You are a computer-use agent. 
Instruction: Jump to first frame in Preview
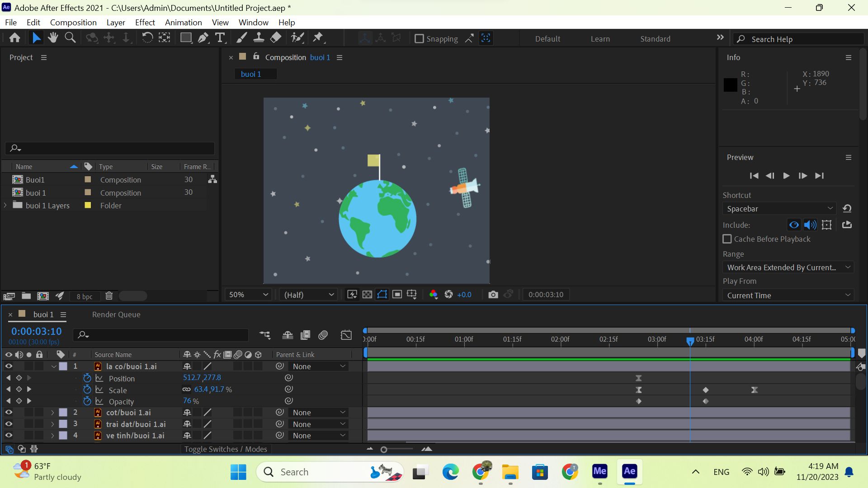coord(754,176)
